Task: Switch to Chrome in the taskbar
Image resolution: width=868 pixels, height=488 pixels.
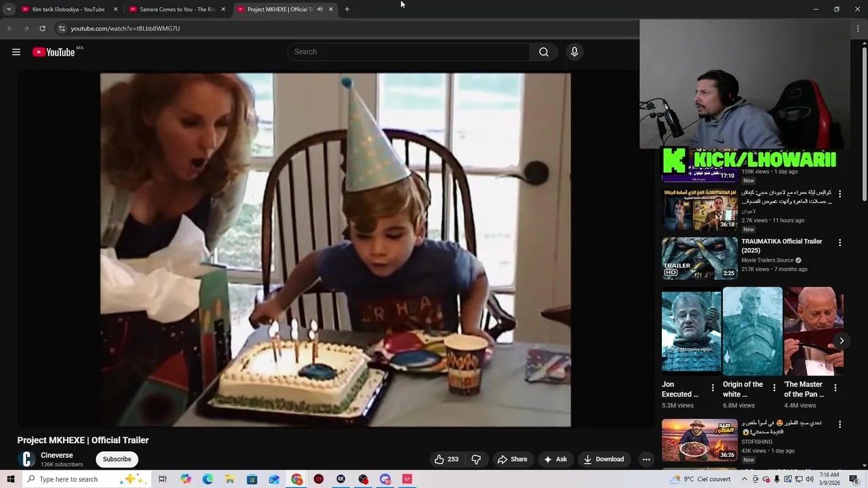Action: coord(297,479)
